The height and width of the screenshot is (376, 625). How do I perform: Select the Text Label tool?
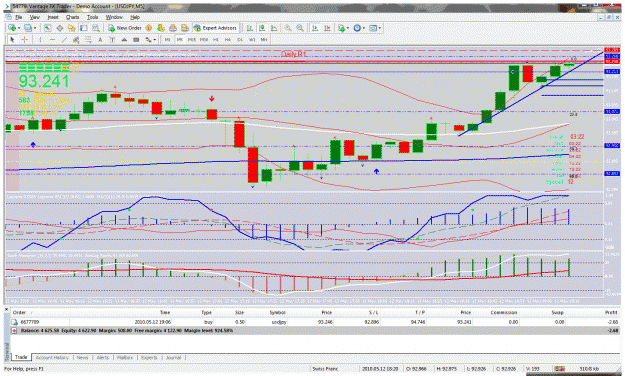point(112,39)
